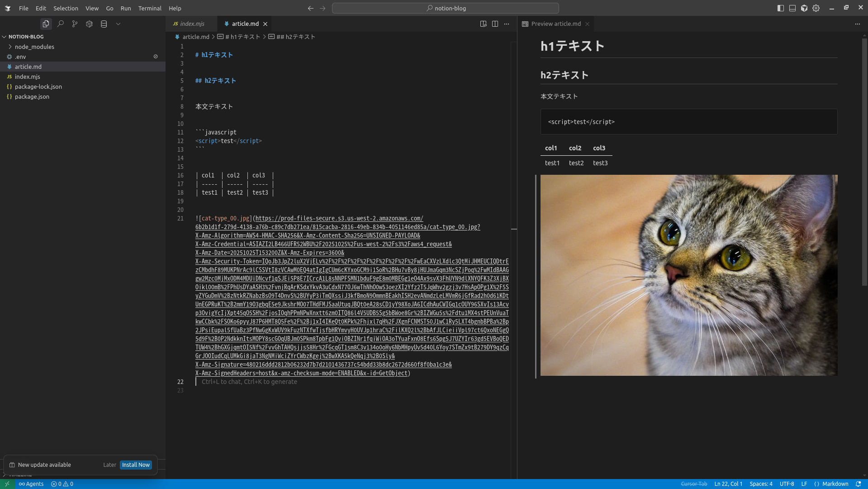This screenshot has width=868, height=489.
Task: Switch to the index.mjs editor tab
Action: tap(192, 24)
